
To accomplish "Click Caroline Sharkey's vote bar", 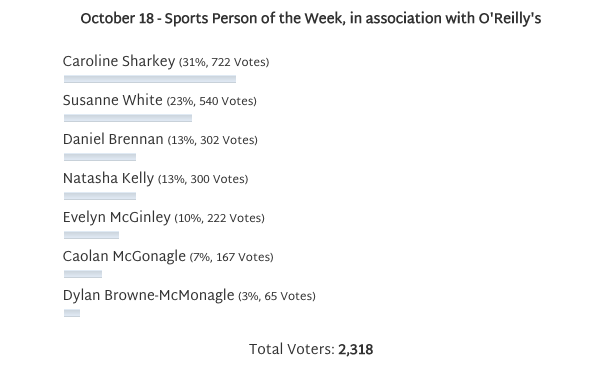I will [x=150, y=79].
